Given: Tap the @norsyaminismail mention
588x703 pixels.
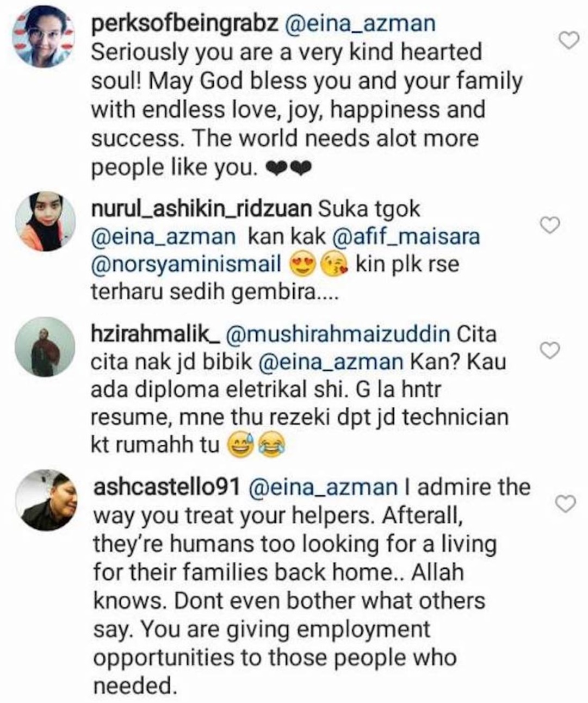Looking at the screenshot, I should pos(186,265).
